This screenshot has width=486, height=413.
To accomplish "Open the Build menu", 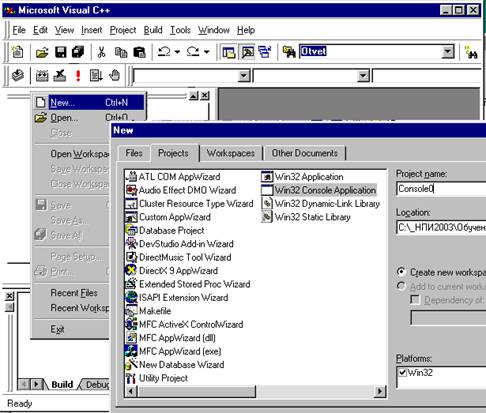I will pos(153,30).
